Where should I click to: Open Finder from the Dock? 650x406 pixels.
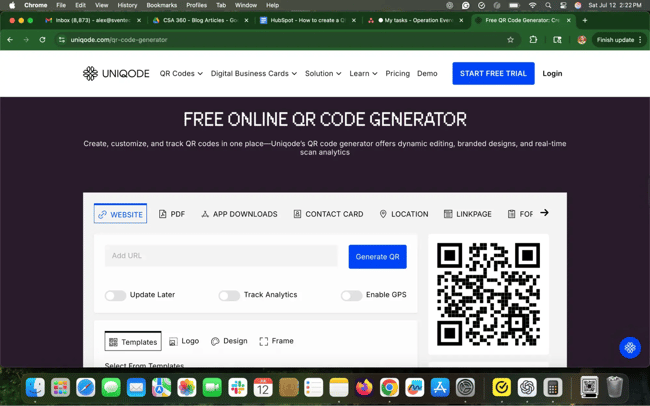click(35, 388)
